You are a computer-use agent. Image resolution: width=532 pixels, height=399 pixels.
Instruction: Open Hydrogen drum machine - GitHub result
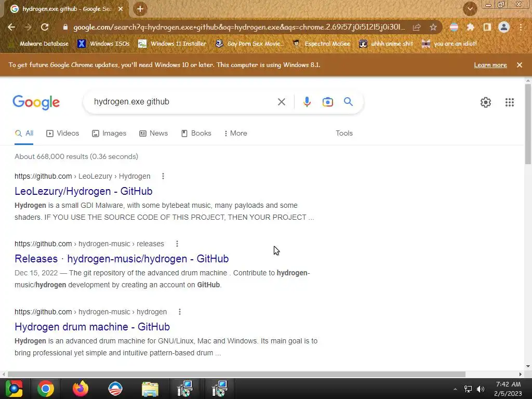point(92,327)
